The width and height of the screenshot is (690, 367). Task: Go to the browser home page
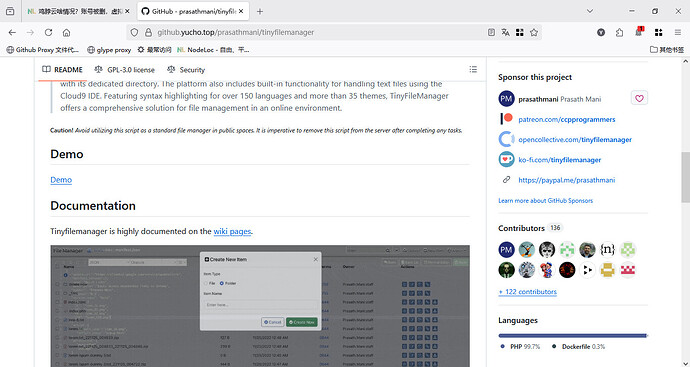(x=66, y=32)
